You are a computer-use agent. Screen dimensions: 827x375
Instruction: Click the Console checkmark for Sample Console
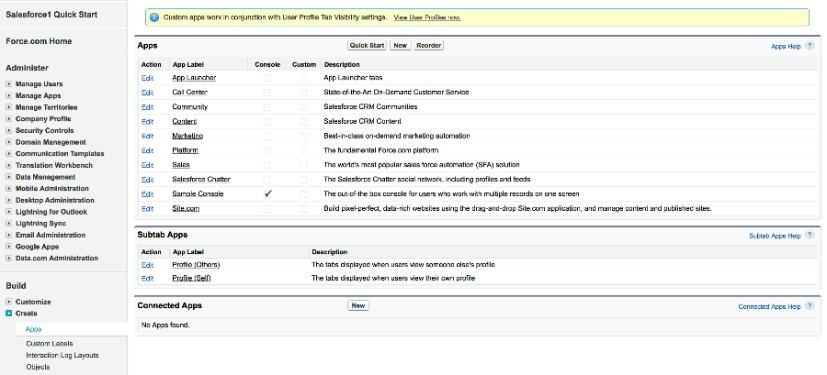267,194
